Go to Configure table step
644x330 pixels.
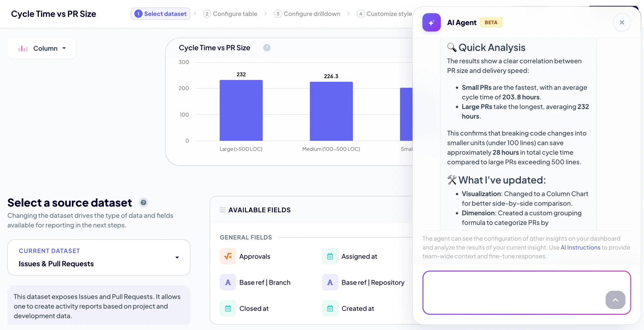tap(230, 14)
